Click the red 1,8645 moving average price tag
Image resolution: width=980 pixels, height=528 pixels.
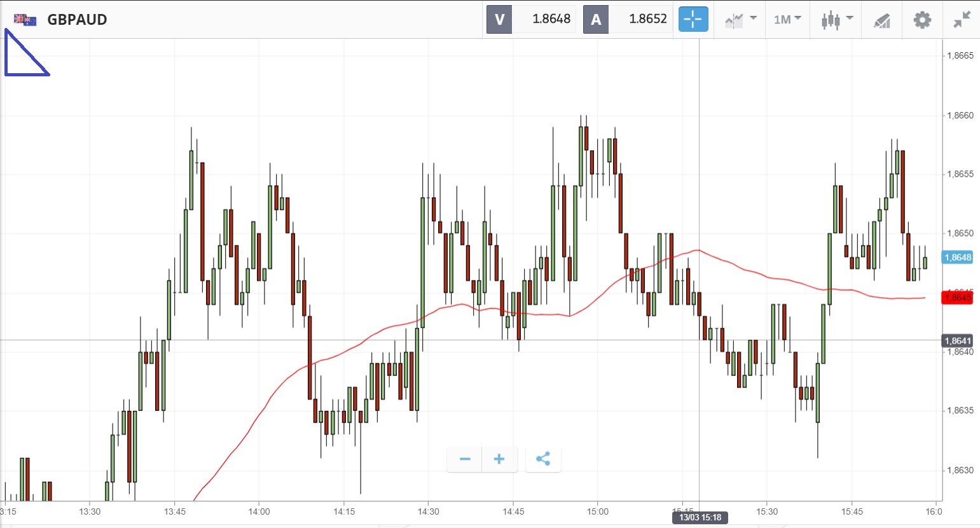[957, 298]
